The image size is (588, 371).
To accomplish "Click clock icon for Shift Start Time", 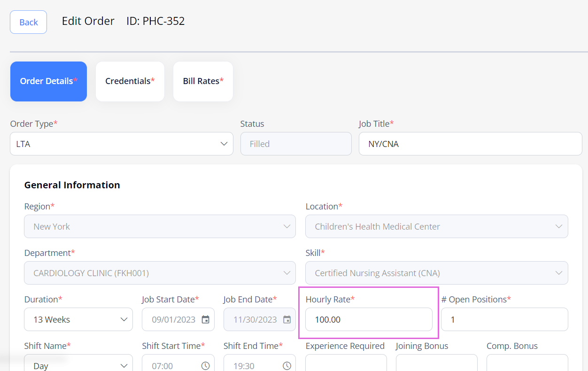I will (206, 366).
